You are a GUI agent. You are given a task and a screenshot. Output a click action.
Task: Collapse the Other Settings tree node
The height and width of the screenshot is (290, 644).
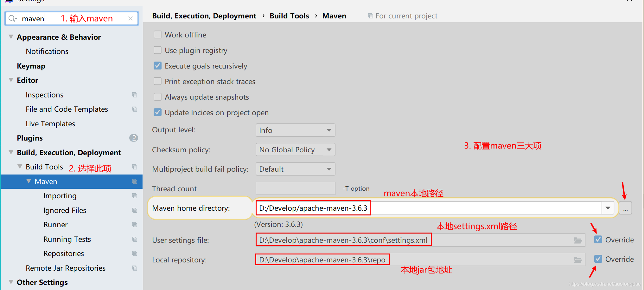point(11,282)
